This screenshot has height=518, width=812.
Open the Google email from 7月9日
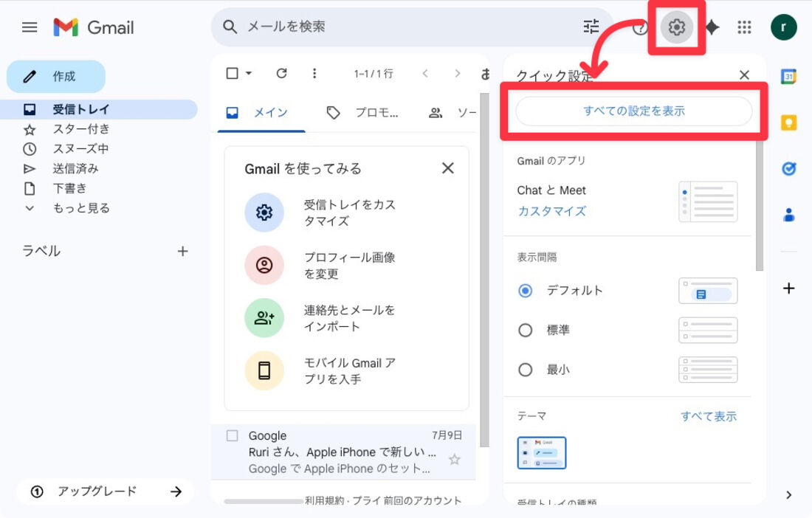coord(343,452)
